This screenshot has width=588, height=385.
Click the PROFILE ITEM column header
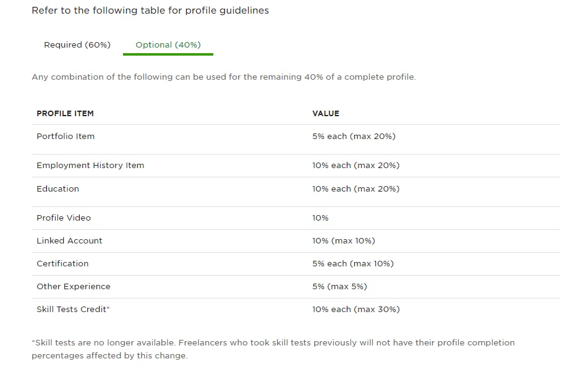coord(66,114)
